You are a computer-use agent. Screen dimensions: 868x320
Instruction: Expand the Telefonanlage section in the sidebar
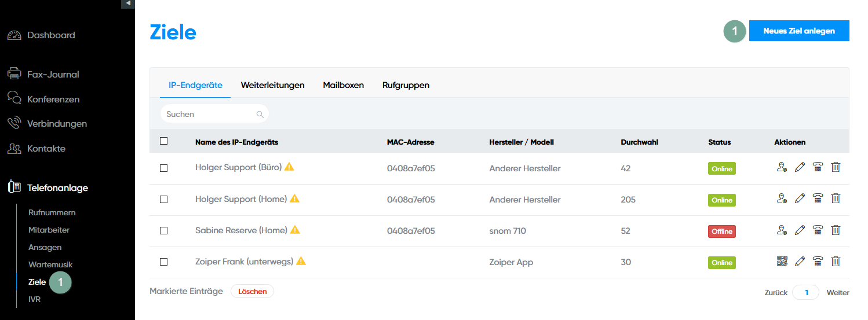pos(57,187)
